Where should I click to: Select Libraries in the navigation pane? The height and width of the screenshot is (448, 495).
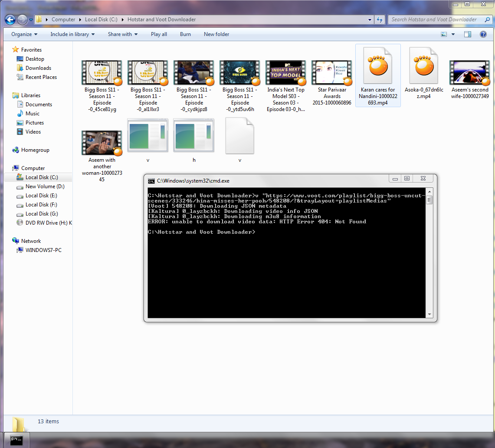31,95
